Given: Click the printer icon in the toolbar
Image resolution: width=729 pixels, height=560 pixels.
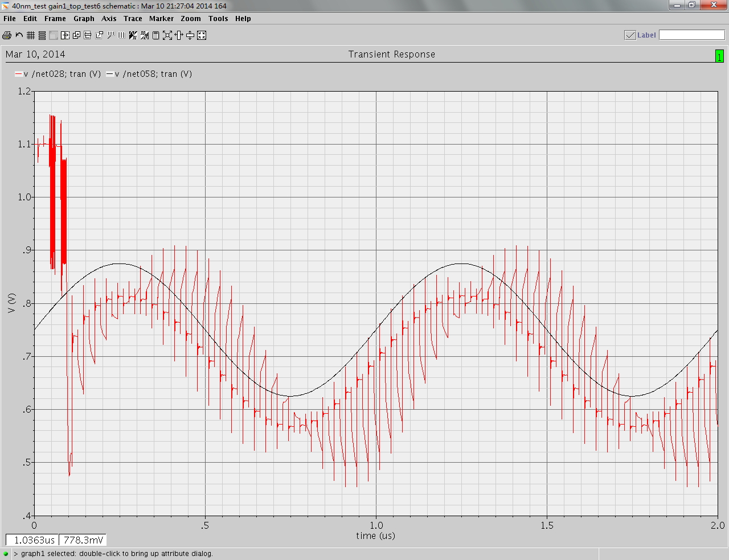Looking at the screenshot, I should pos(7,35).
